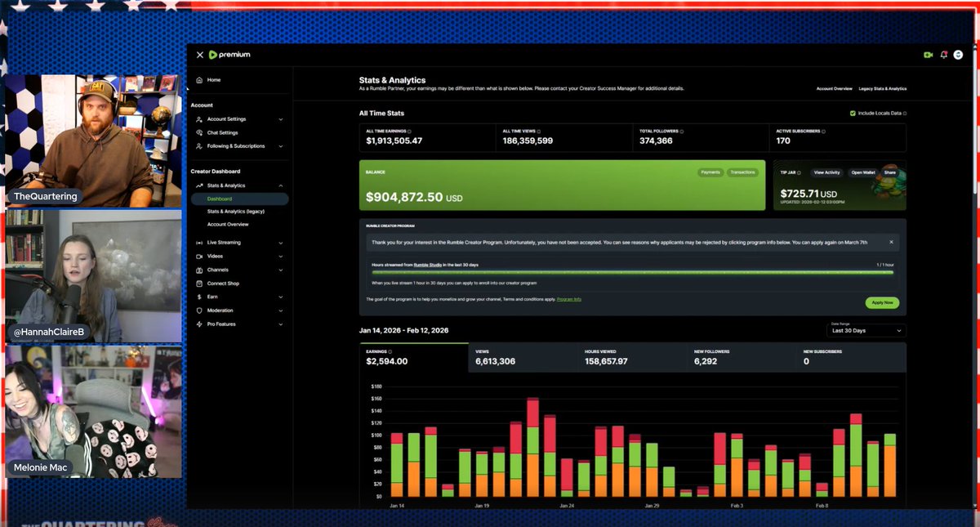Open Account Overview in the sidebar
Viewport: 980px width, 527px height.
pos(228,224)
